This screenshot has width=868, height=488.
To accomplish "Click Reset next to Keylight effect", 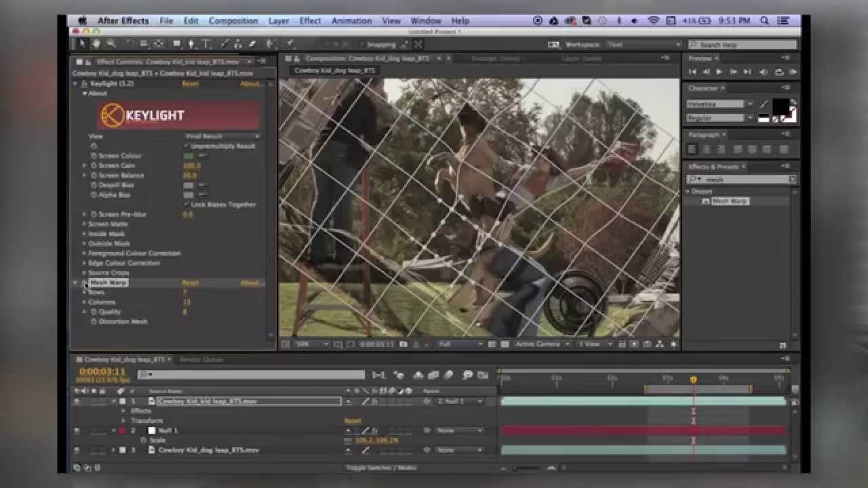I will tap(191, 84).
